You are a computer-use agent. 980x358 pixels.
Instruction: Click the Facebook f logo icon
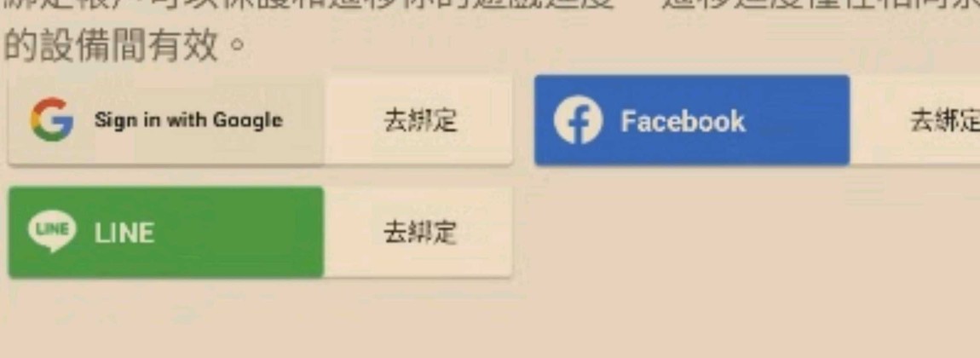(578, 120)
